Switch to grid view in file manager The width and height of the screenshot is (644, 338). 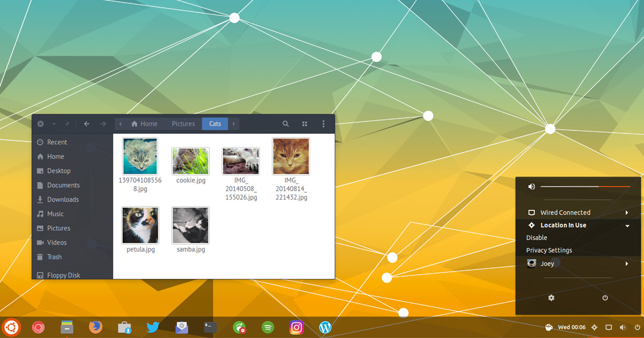304,123
